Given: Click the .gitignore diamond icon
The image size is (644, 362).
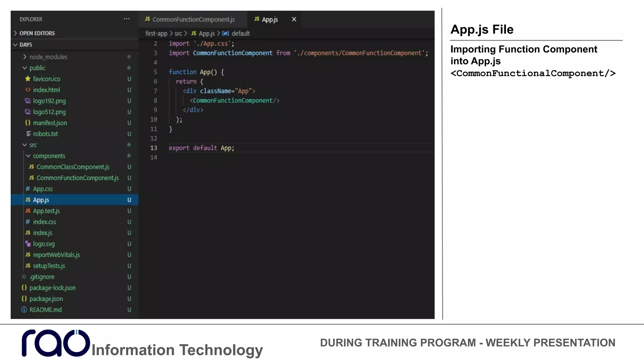Looking at the screenshot, I should point(24,277).
